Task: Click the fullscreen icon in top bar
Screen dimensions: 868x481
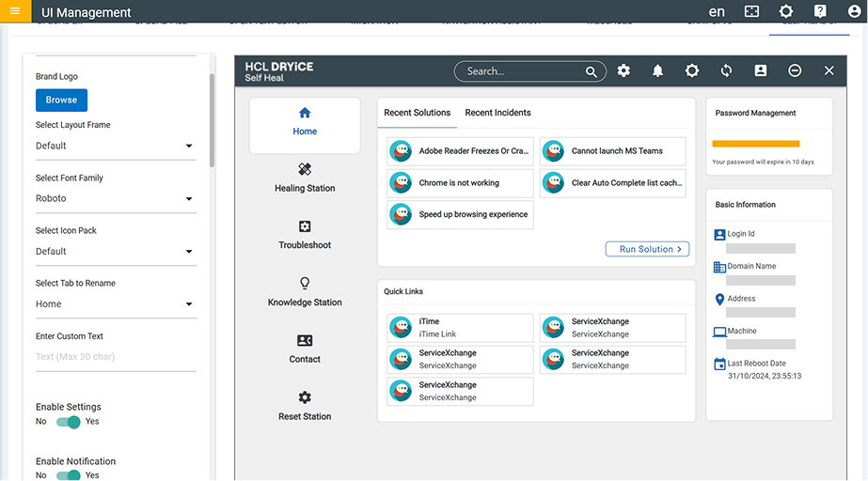Action: (x=751, y=11)
